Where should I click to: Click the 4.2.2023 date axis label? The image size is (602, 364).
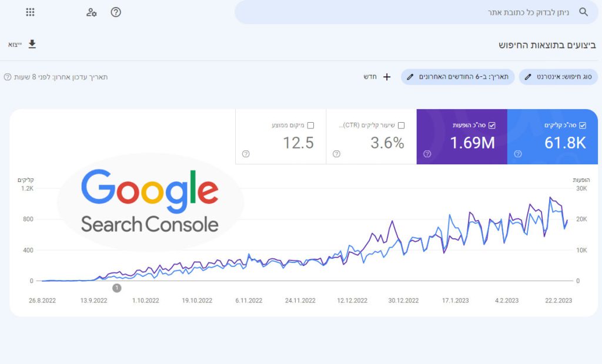tap(507, 301)
